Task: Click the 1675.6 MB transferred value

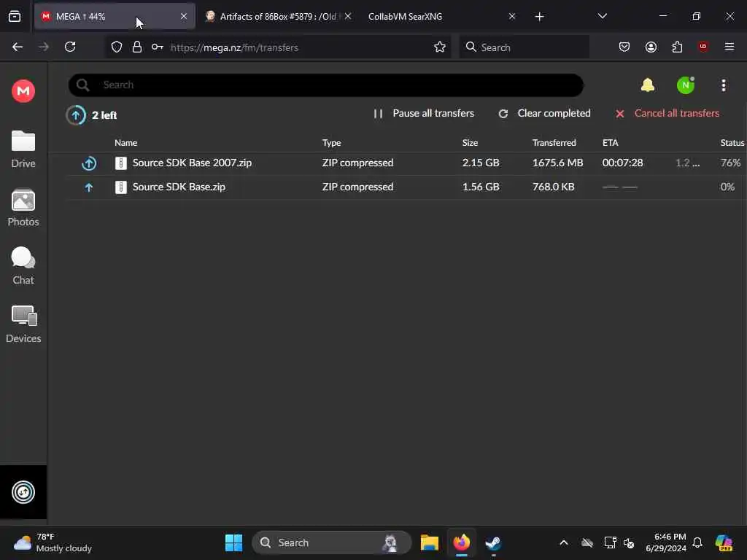Action: [x=557, y=163]
